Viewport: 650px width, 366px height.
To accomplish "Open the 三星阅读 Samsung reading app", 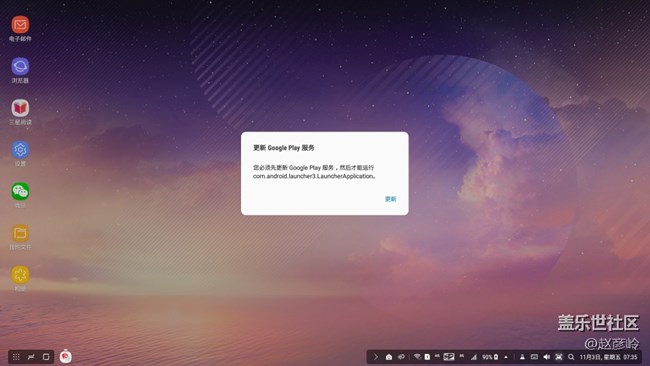I will (20, 108).
